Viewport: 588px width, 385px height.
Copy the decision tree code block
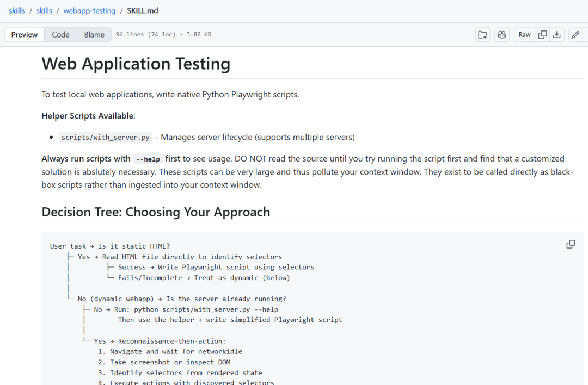click(x=571, y=244)
